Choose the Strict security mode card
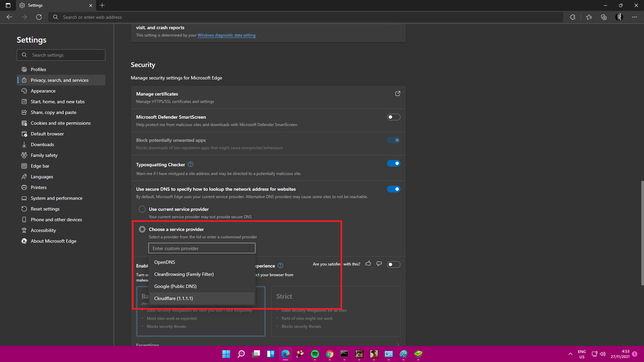The height and width of the screenshot is (362, 644). [x=336, y=311]
